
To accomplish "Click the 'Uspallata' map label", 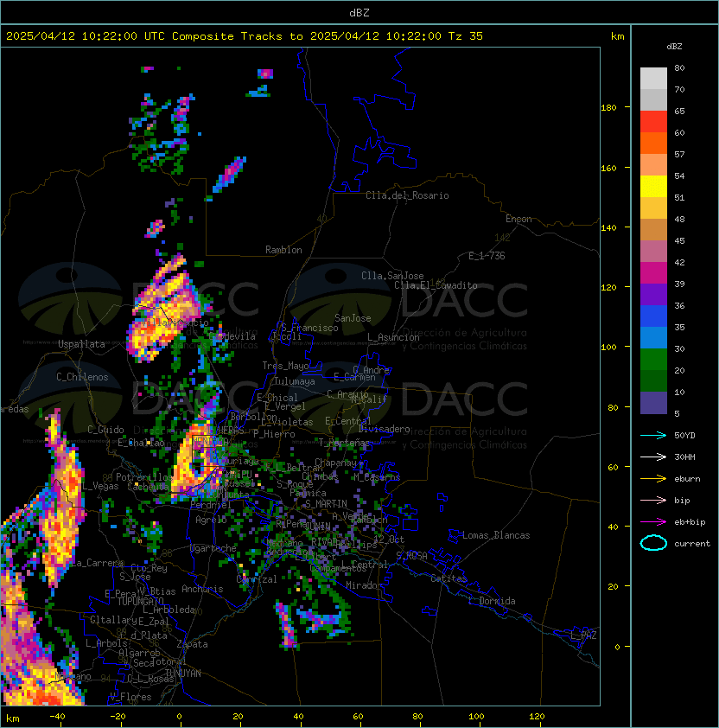I will pos(82,344).
